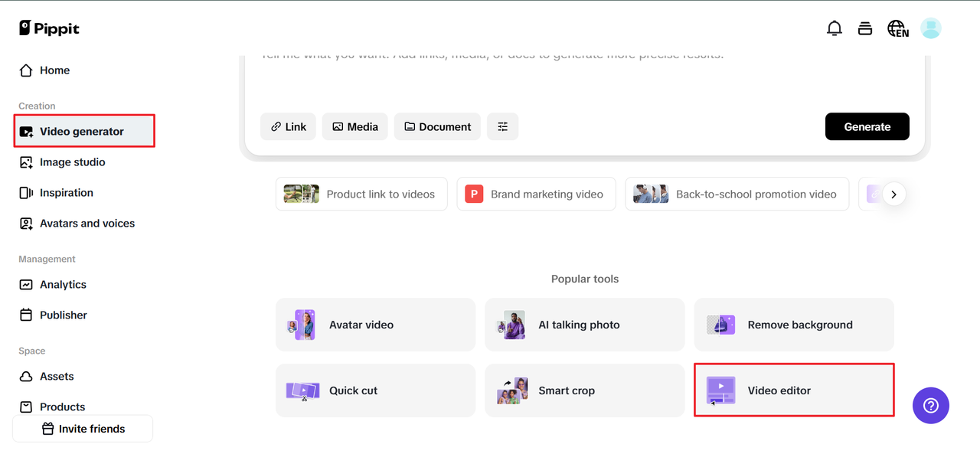Click Invite friends button
980x454 pixels.
coord(83,429)
